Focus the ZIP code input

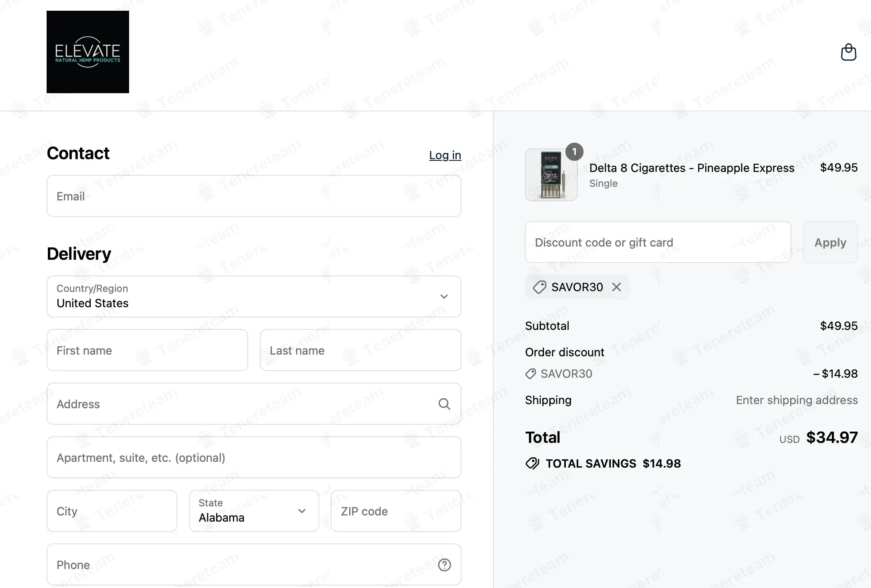(395, 511)
